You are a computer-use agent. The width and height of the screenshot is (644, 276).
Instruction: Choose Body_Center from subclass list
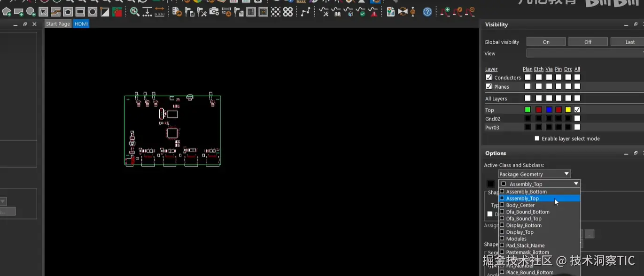539,205
